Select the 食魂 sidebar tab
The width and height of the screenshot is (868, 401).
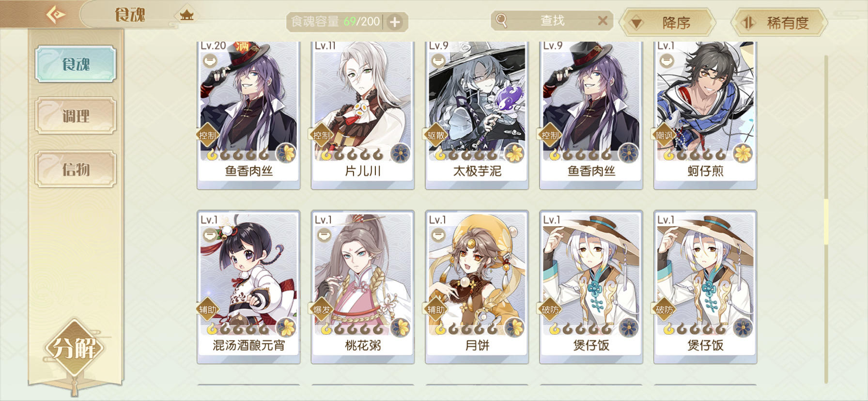[76, 64]
